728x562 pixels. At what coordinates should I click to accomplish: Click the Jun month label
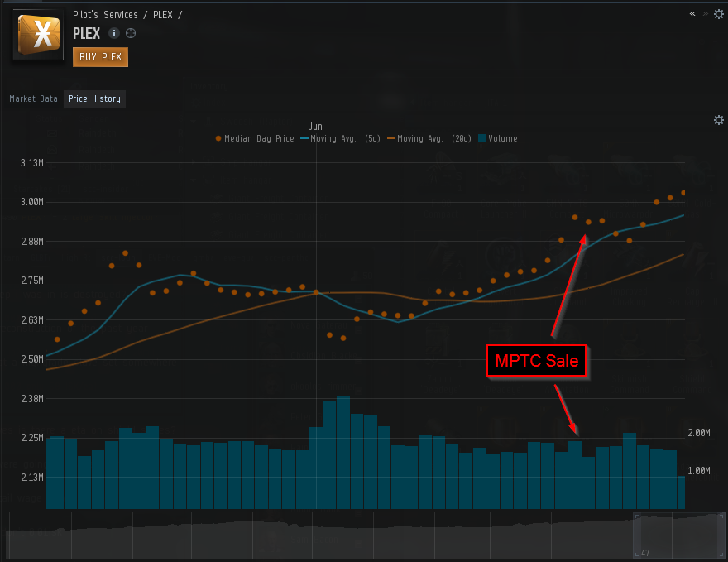(x=316, y=127)
